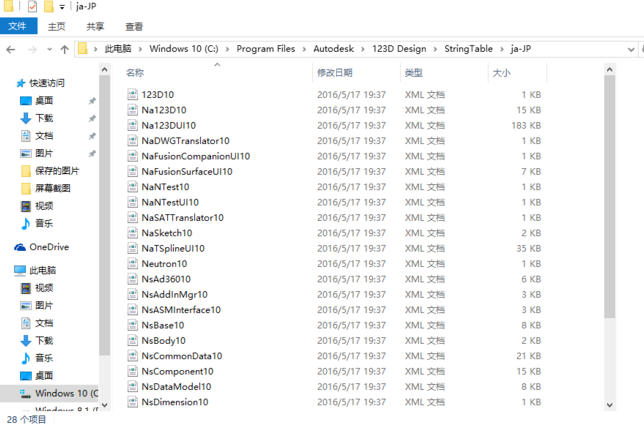Open the quick access toolbar customize dropdown
Viewport: 644px width, 426px height.
pyautogui.click(x=62, y=7)
